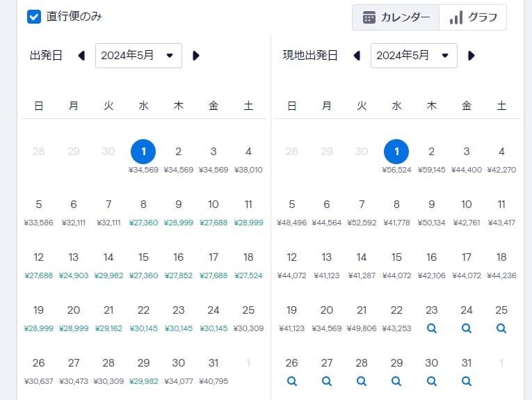Go to previous month for 出発日

coord(81,56)
